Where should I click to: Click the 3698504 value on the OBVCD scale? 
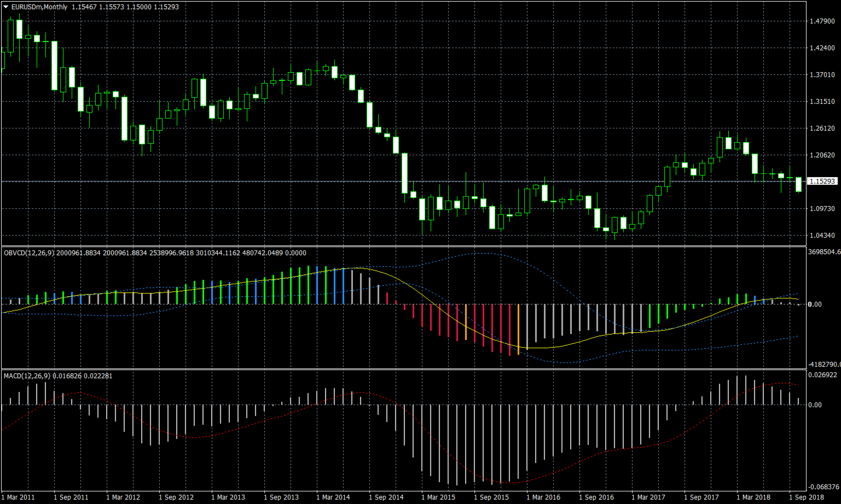[x=824, y=252]
